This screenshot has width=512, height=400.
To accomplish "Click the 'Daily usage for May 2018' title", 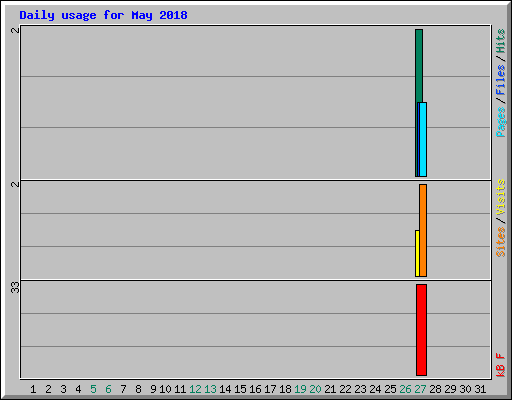I will coord(103,16).
